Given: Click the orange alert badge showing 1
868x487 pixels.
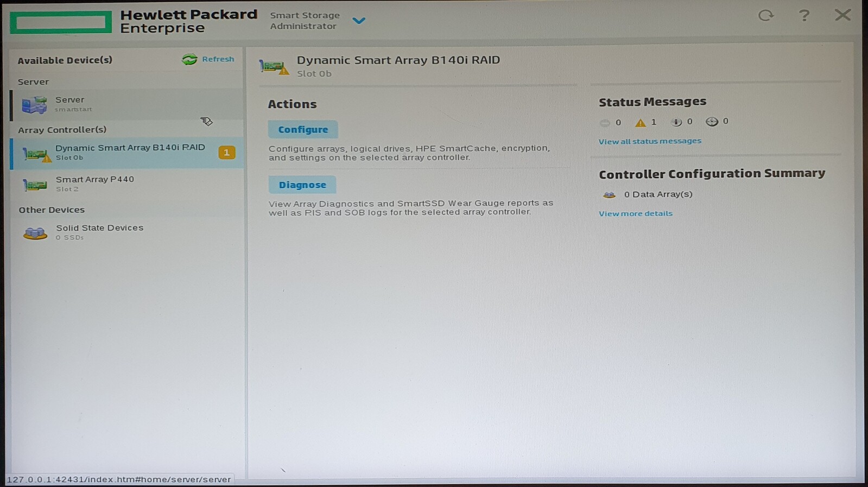Looking at the screenshot, I should pos(227,153).
